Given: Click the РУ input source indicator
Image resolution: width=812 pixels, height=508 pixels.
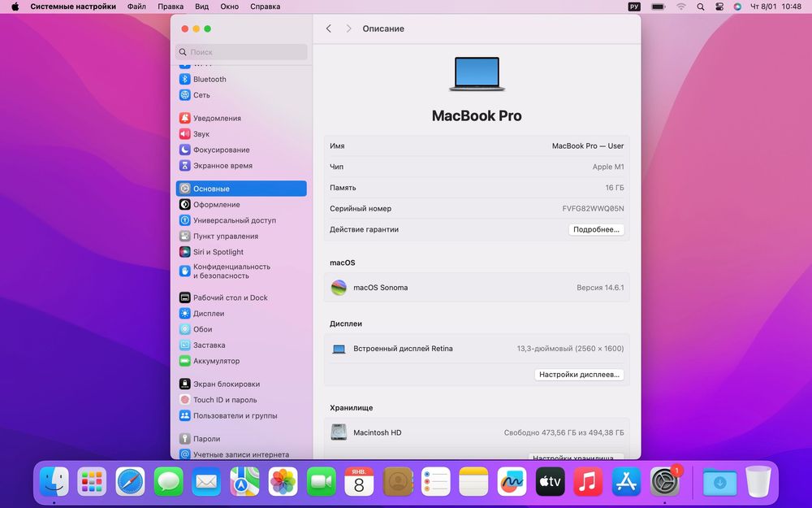Looking at the screenshot, I should [634, 7].
